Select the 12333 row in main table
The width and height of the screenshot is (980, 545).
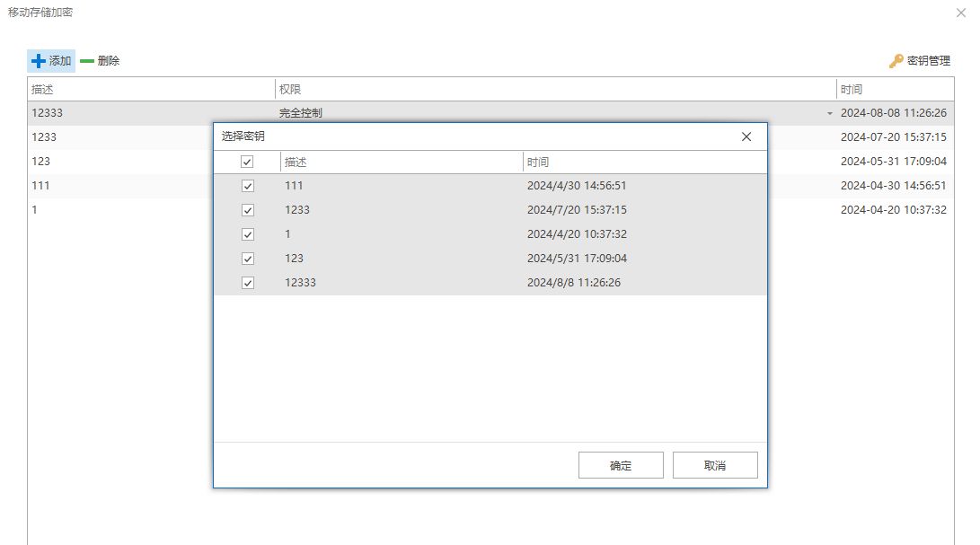[490, 113]
